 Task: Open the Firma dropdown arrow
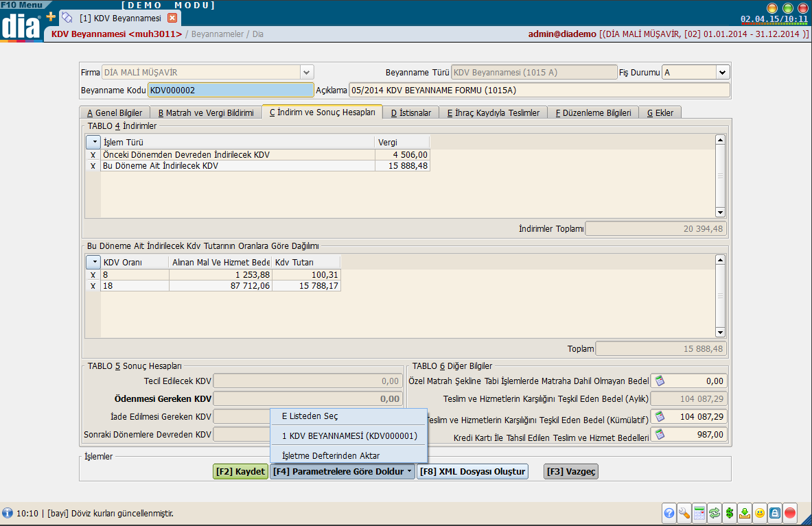coord(307,73)
